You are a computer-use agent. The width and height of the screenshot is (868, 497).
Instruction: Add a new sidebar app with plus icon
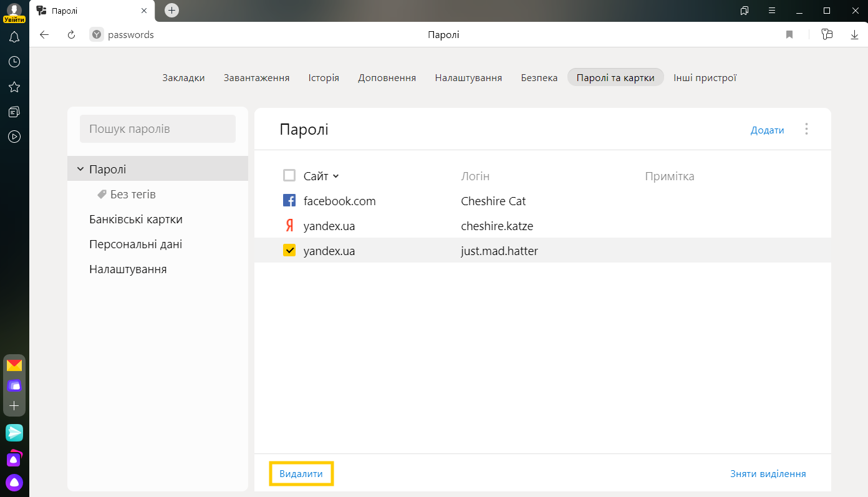[14, 405]
